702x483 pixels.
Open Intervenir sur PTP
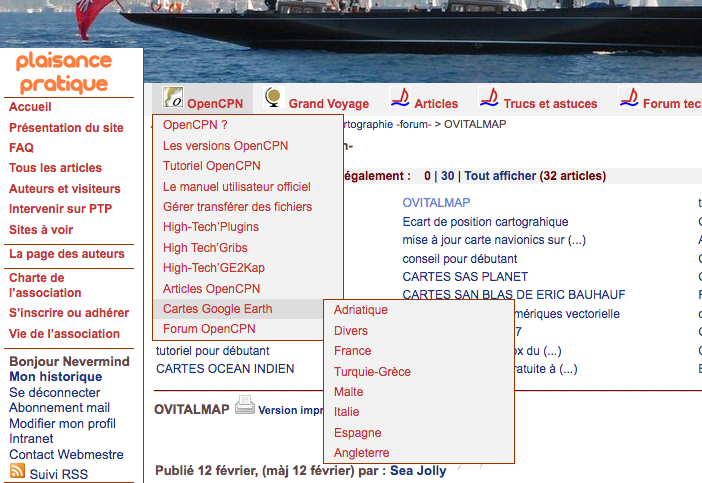pyautogui.click(x=60, y=209)
